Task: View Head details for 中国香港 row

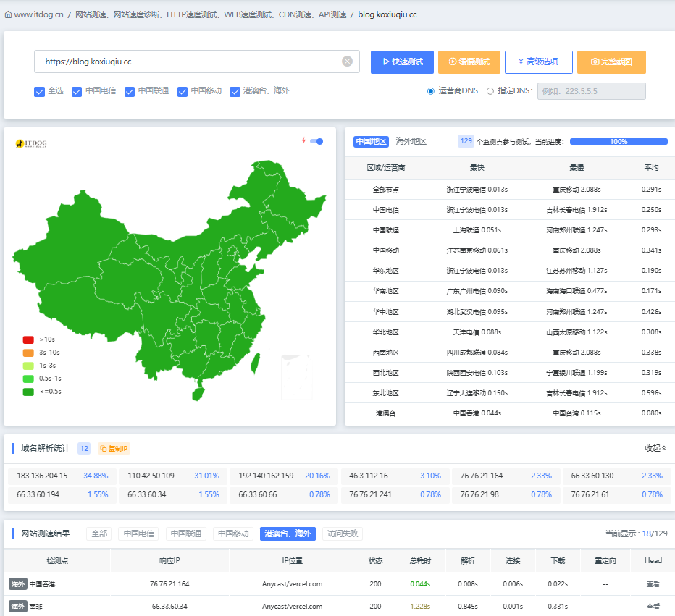Action: click(x=653, y=584)
